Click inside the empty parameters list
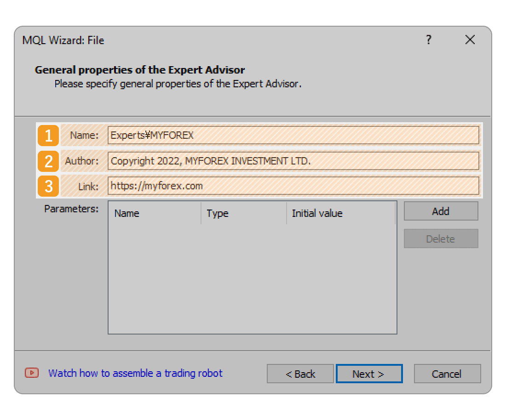This screenshot has height=420, width=506. coord(252,276)
